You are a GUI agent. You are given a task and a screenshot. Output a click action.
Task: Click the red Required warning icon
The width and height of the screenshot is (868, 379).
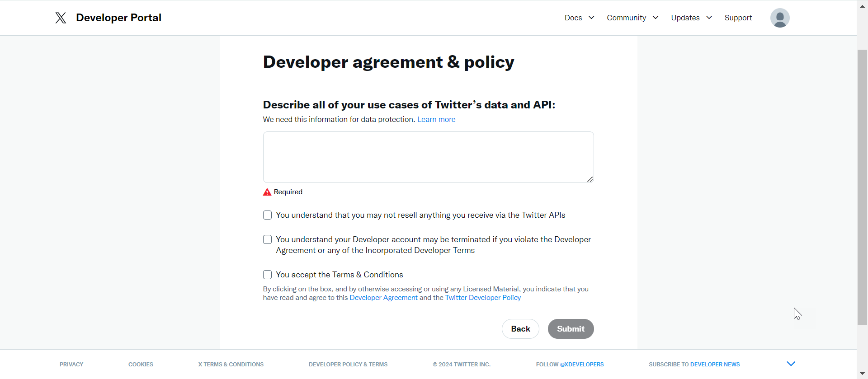click(267, 192)
